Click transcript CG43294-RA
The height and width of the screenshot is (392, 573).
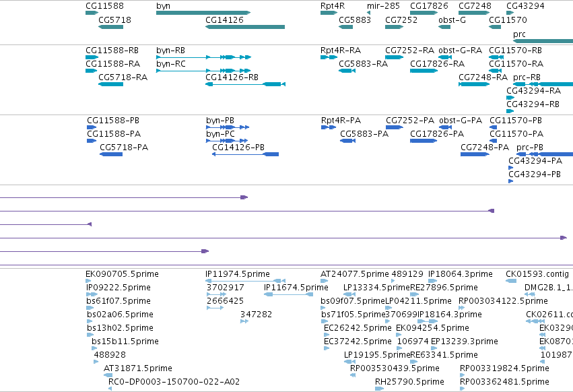510,98
